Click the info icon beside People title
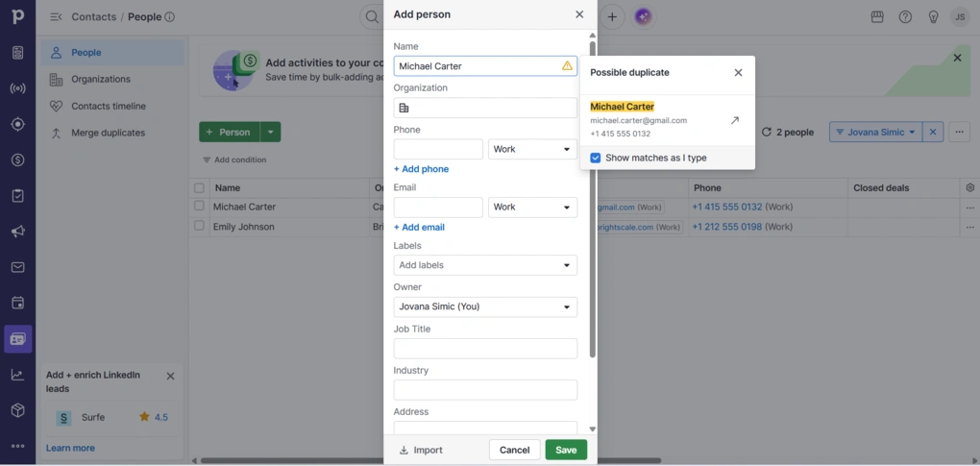Image resolution: width=980 pixels, height=466 pixels. click(x=169, y=17)
